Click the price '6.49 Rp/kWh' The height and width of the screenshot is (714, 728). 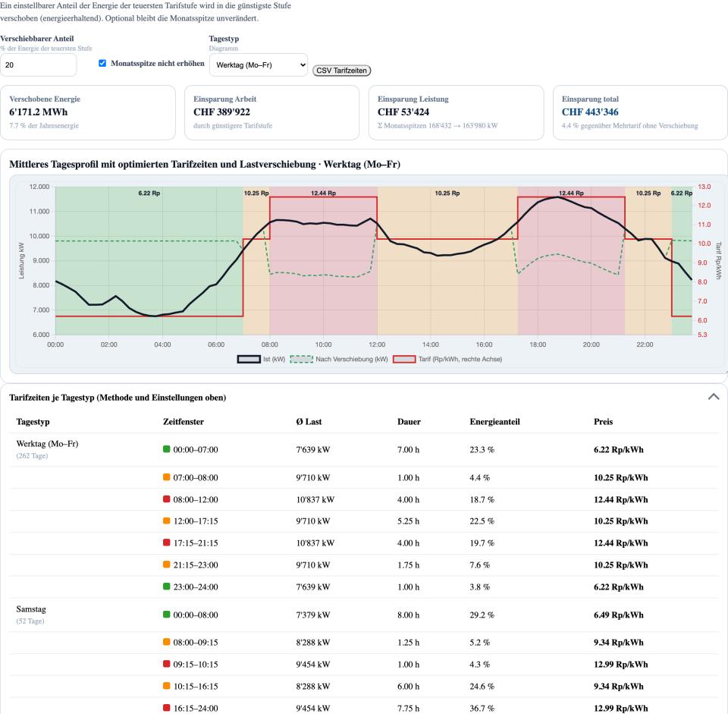click(619, 615)
